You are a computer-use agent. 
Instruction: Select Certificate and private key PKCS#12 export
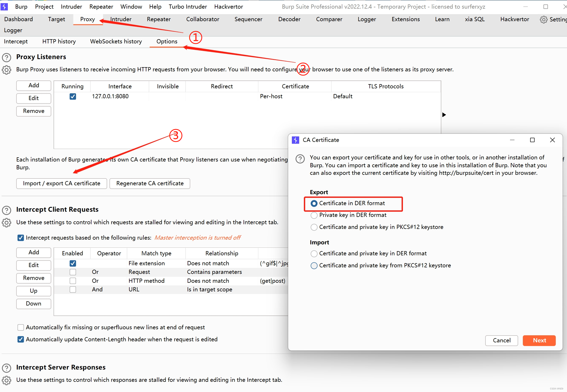[314, 227]
